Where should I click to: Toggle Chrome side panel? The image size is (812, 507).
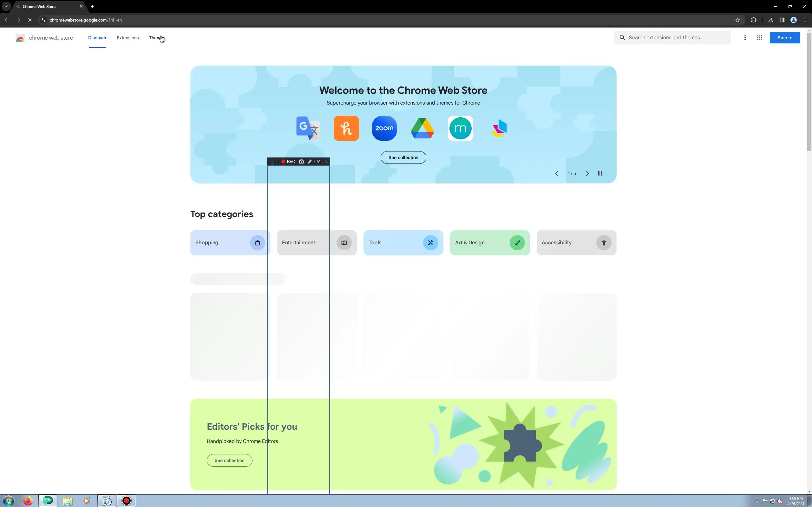tap(782, 20)
